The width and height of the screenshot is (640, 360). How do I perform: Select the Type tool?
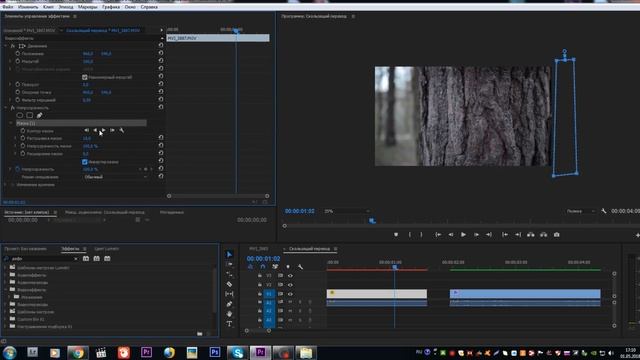tap(229, 324)
